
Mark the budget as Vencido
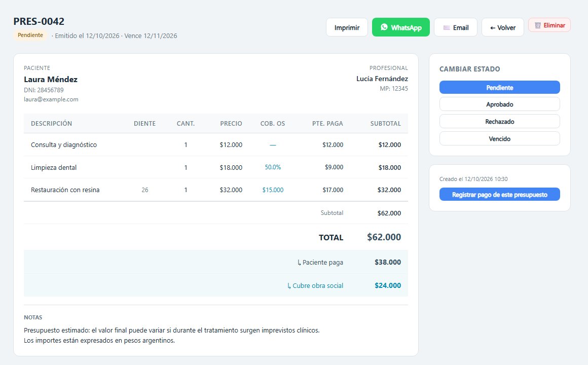(x=499, y=139)
